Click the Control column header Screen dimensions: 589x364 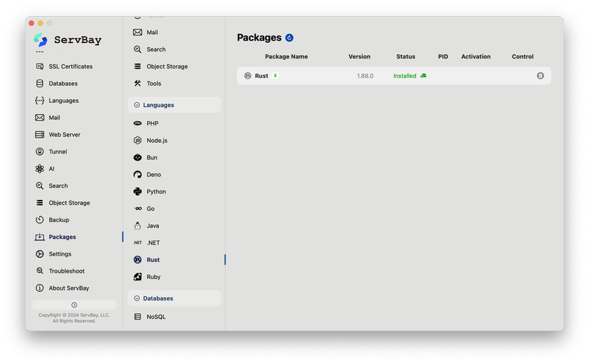523,56
